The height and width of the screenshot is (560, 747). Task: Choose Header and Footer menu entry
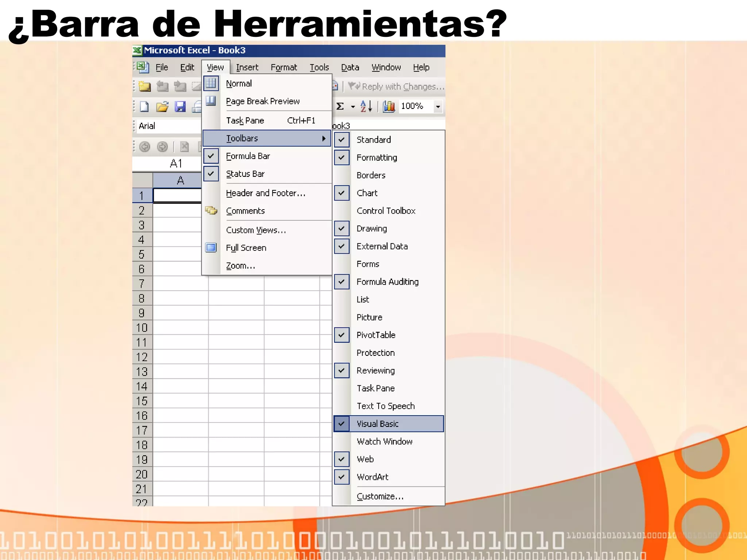tap(267, 193)
